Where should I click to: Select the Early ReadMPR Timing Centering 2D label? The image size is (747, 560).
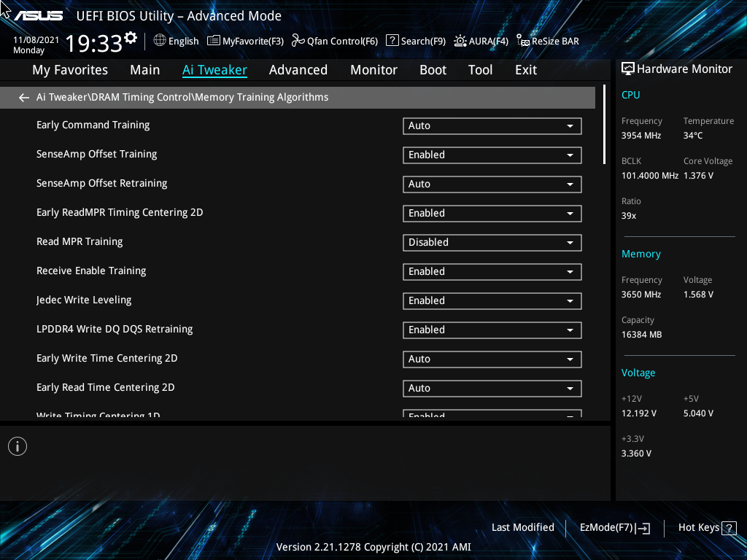pos(120,212)
